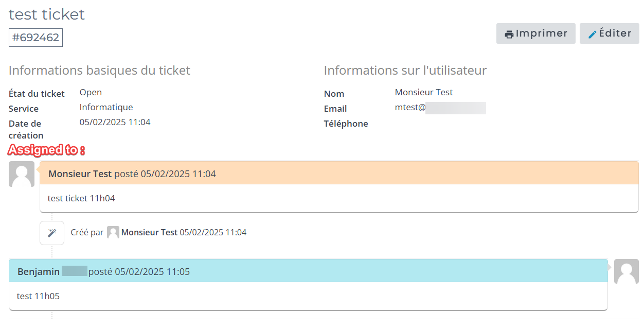Click the printer icon in Imprimer button
This screenshot has width=644, height=328.
(x=509, y=34)
